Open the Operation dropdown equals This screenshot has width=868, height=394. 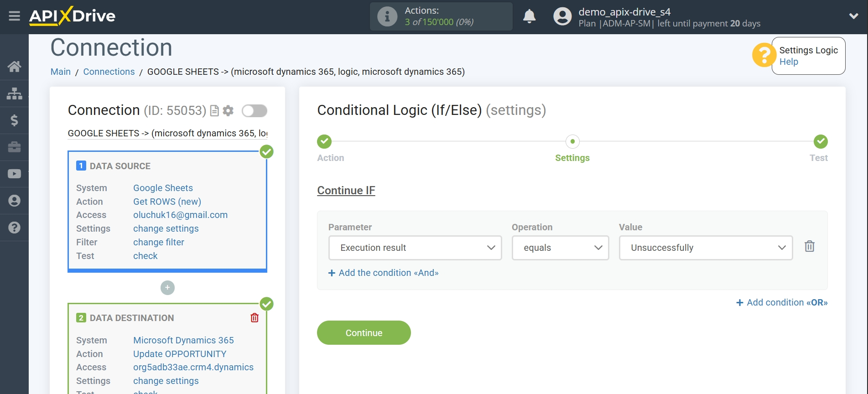tap(560, 248)
